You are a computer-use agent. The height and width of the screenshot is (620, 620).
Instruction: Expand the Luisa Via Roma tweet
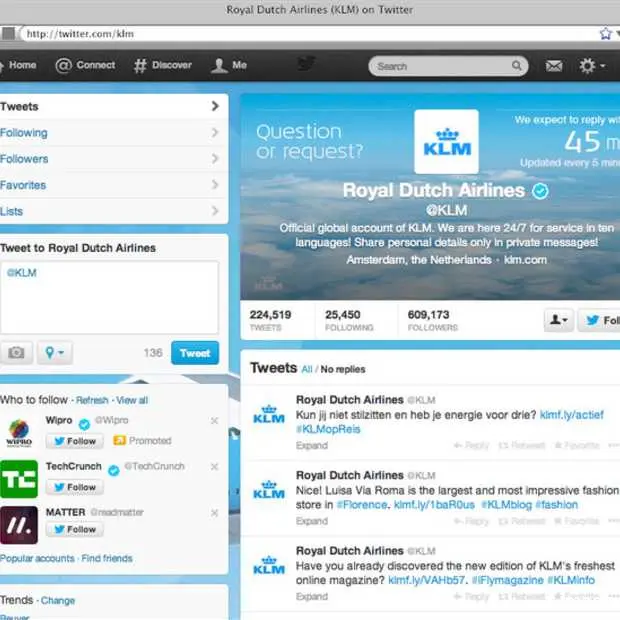click(312, 521)
